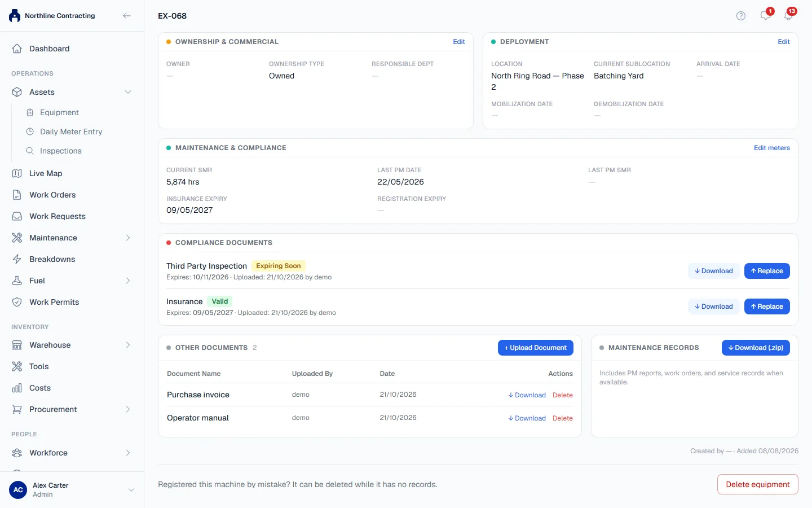
Task: Click the Warehouse icon in sidebar
Action: point(17,345)
